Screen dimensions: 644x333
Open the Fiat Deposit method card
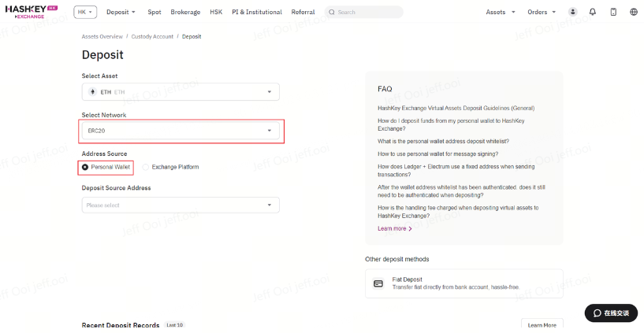464,283
